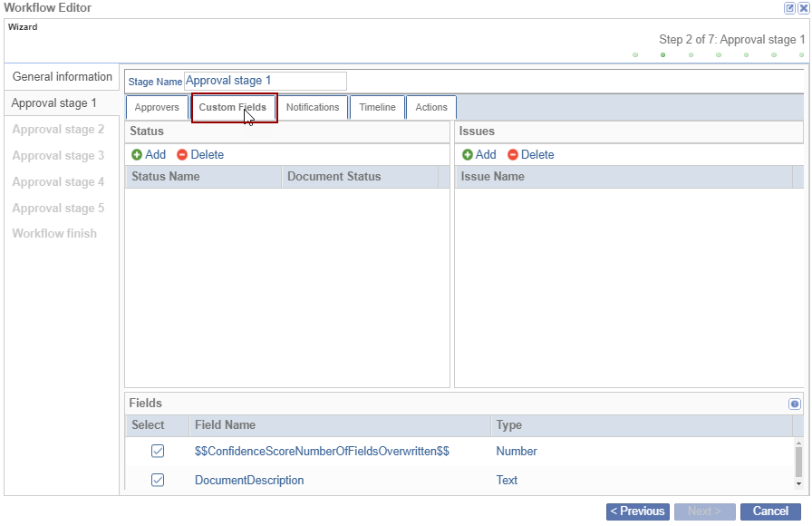The height and width of the screenshot is (526, 812).
Task: Select General information in the sidebar
Action: (x=63, y=77)
